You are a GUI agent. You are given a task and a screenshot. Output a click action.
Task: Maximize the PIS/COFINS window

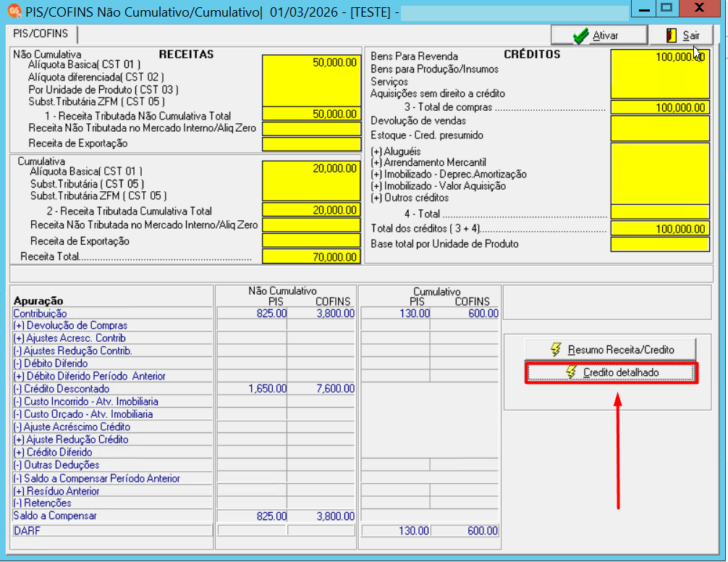click(x=667, y=9)
